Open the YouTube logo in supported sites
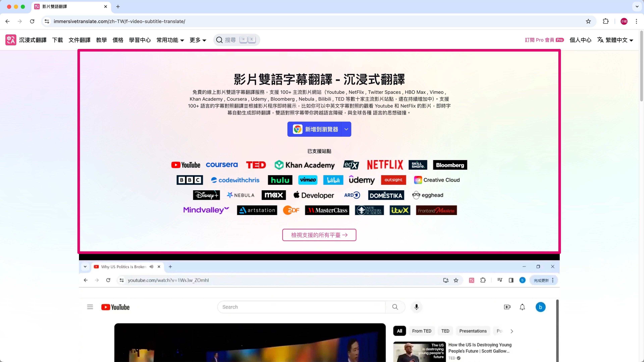 (x=186, y=165)
